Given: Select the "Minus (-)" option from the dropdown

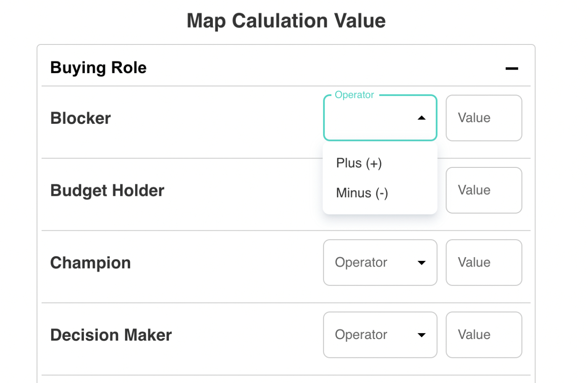Looking at the screenshot, I should tap(362, 193).
